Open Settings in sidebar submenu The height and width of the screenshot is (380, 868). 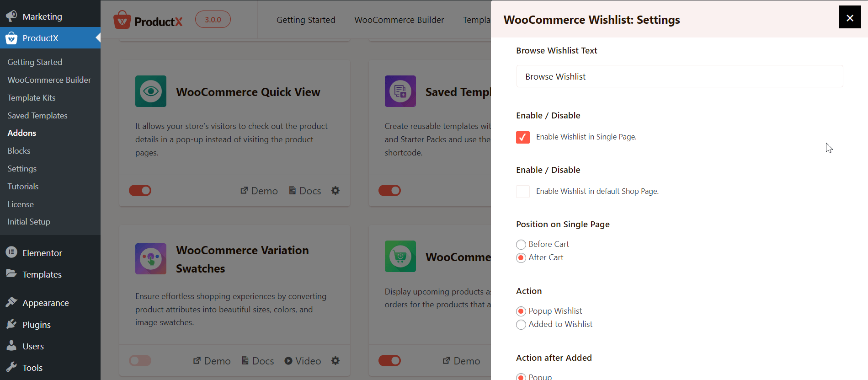click(x=22, y=168)
